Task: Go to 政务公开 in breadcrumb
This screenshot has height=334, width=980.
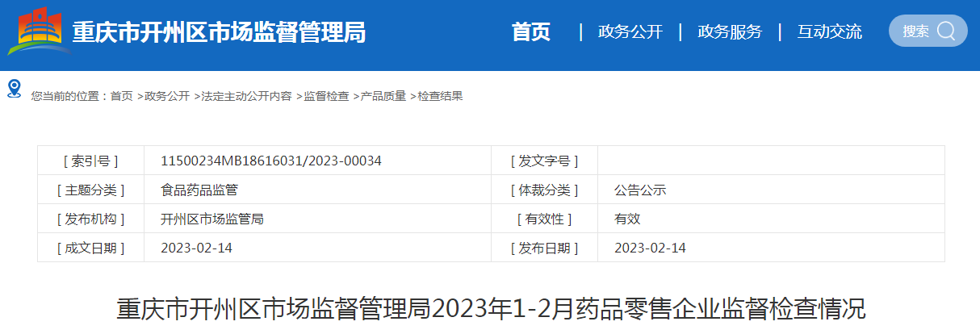Action: click(x=167, y=96)
